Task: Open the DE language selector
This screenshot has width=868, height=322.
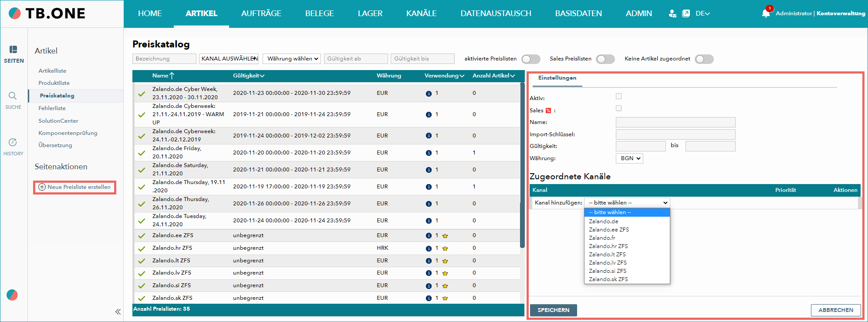Action: [x=703, y=13]
